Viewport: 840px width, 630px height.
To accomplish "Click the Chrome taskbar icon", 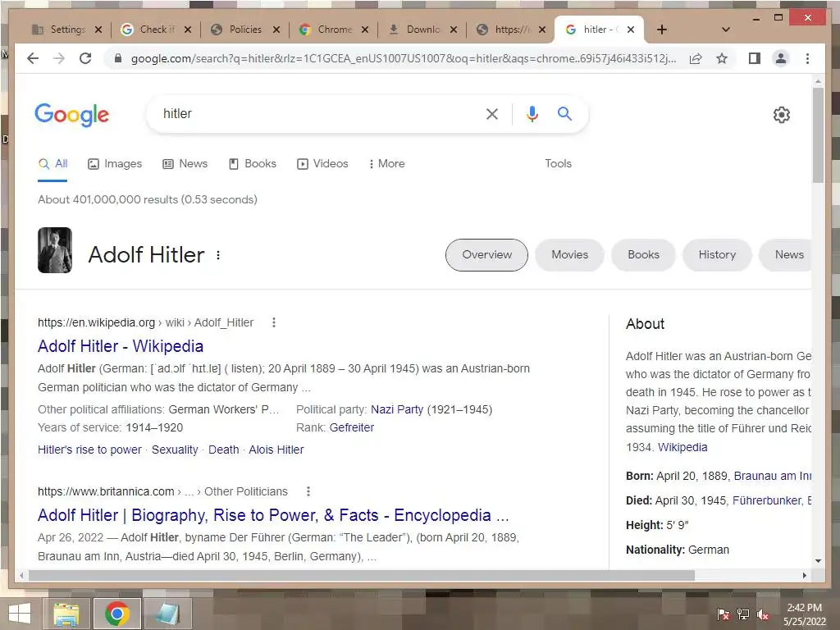I will pos(117,614).
